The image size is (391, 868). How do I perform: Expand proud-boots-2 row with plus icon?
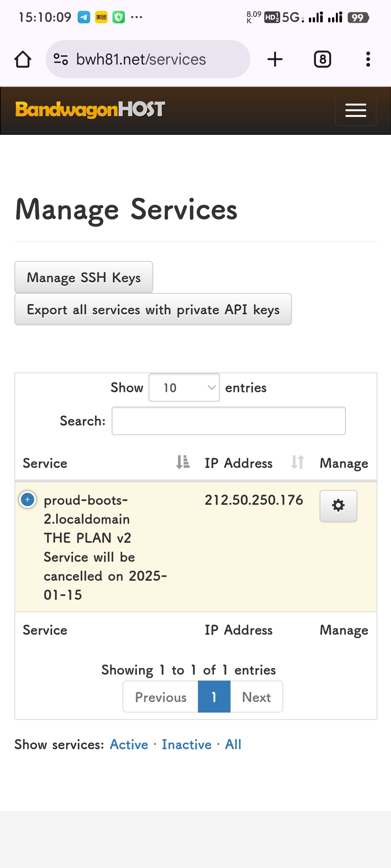(28, 499)
